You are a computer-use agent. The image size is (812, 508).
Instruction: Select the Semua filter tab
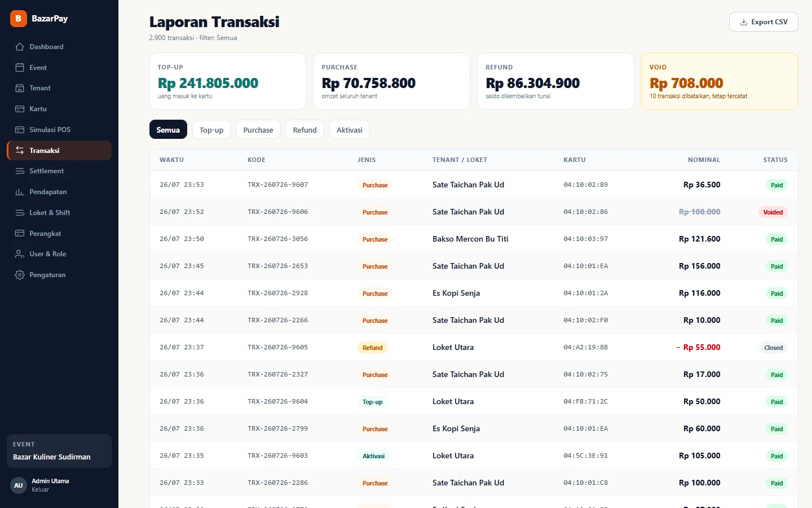[x=168, y=130]
